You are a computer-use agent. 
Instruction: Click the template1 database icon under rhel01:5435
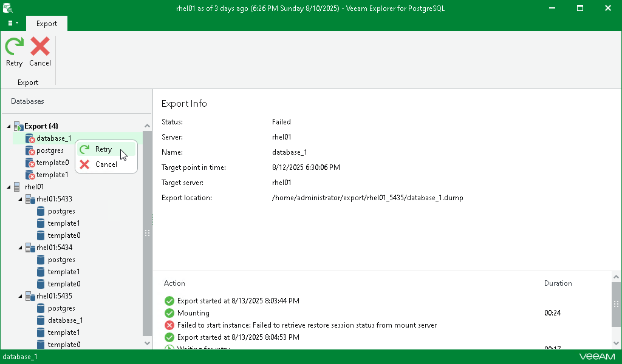click(41, 332)
